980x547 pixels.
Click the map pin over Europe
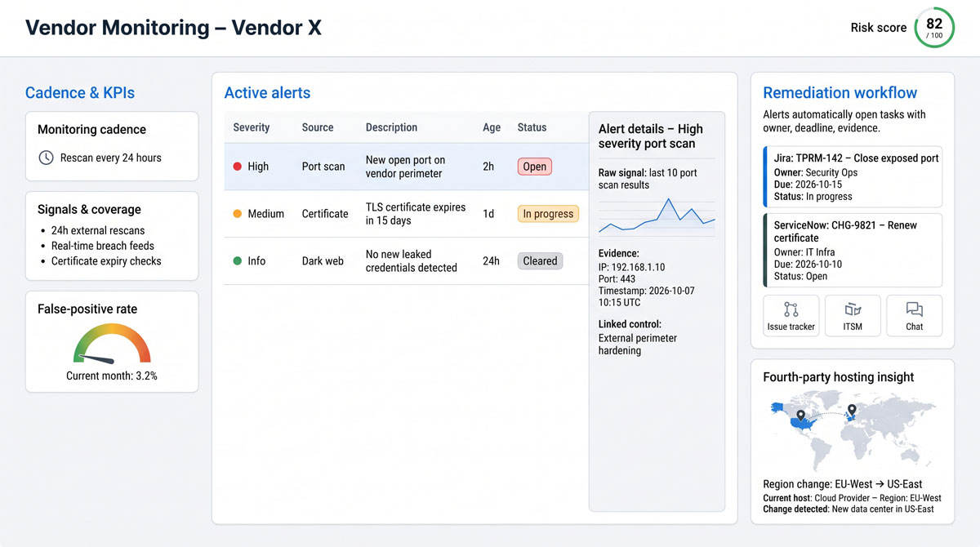click(x=851, y=411)
